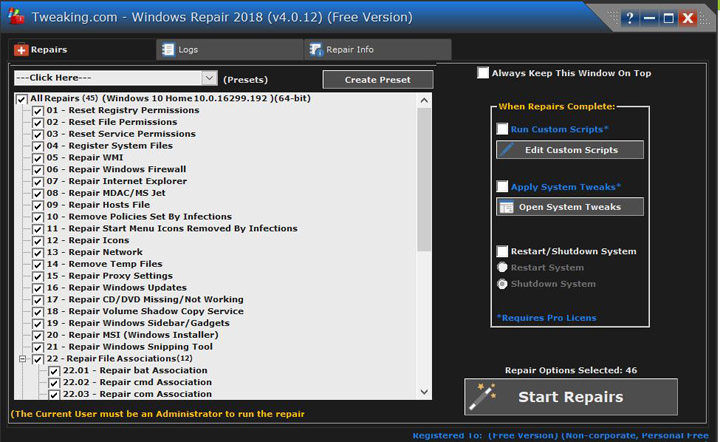This screenshot has width=720, height=442.
Task: Click the 'Registered To: (Free Version)' text
Action: click(x=560, y=436)
